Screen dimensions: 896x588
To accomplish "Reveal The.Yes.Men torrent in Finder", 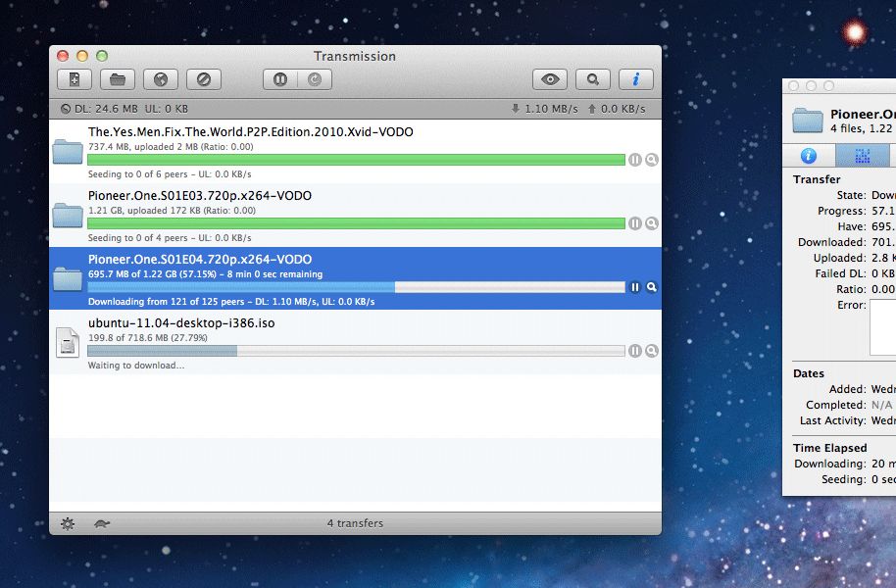I will tap(652, 159).
